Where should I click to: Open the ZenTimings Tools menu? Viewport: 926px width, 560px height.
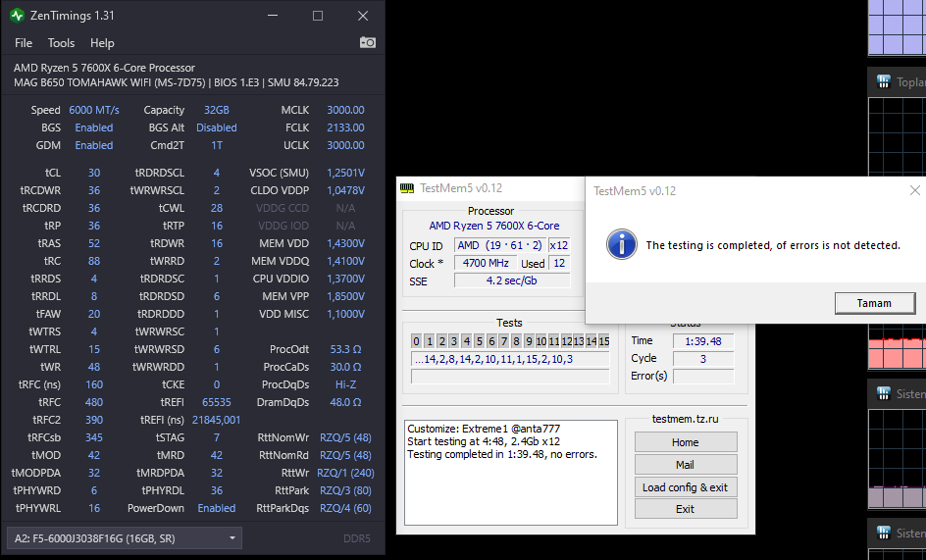62,43
